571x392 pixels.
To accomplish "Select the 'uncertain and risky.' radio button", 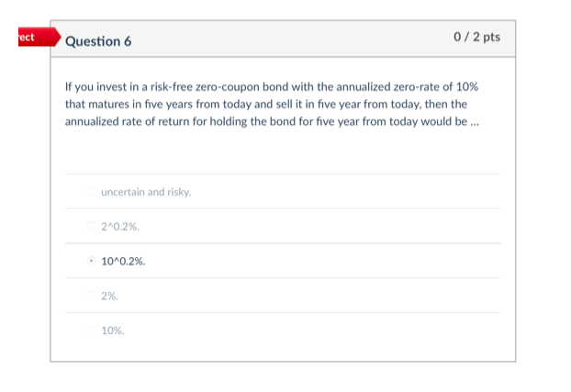I will (91, 192).
